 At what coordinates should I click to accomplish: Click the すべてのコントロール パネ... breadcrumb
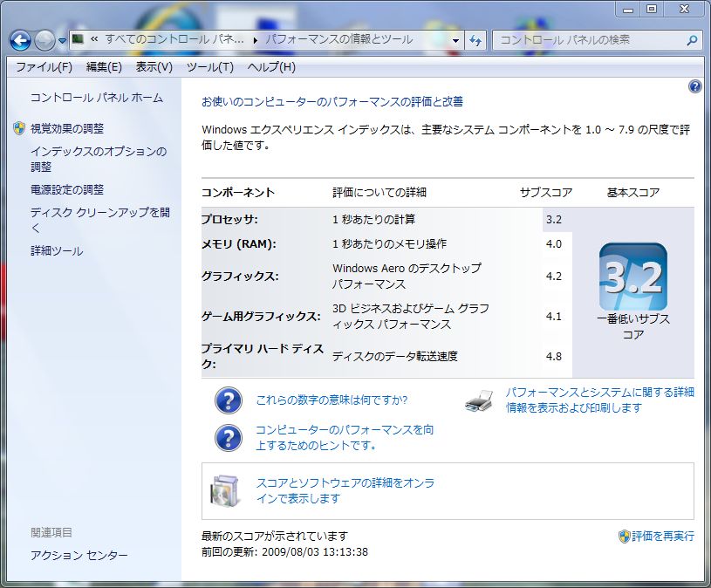(174, 39)
